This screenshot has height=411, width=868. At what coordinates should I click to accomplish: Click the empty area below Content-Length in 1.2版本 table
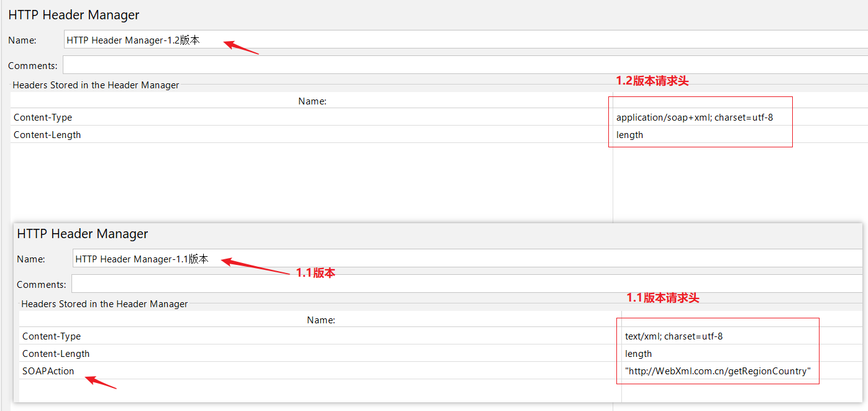click(311, 180)
